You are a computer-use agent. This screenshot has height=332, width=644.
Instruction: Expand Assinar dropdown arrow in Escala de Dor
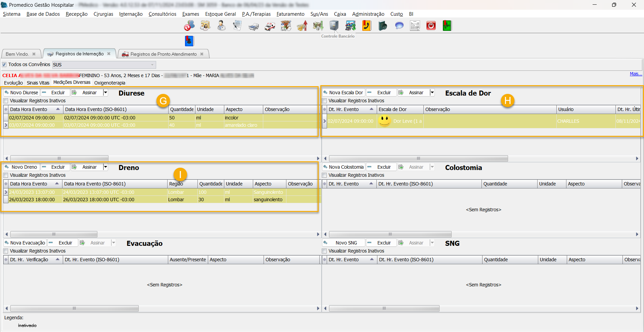(432, 93)
